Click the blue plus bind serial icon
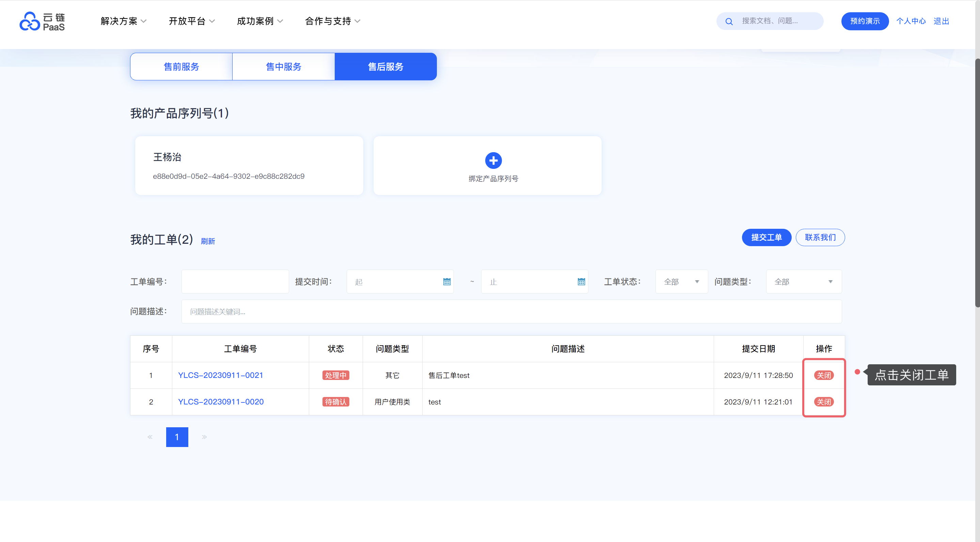The width and height of the screenshot is (980, 542). [x=493, y=160]
